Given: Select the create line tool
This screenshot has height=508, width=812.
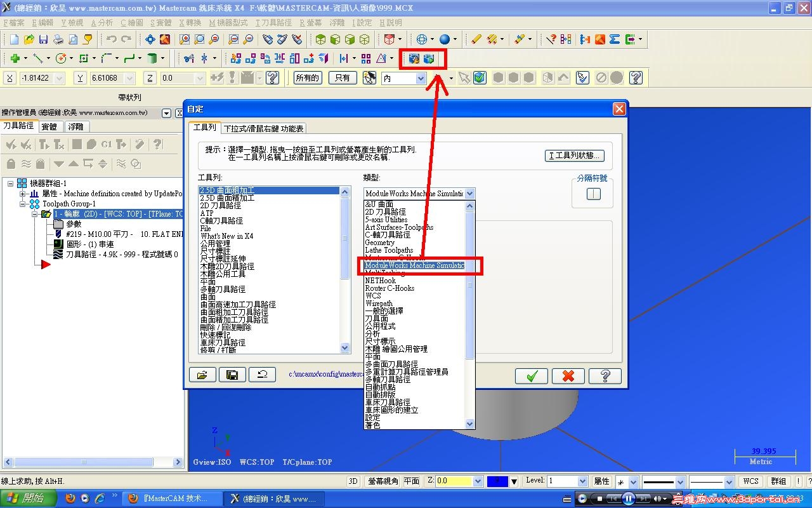Looking at the screenshot, I should point(37,58).
